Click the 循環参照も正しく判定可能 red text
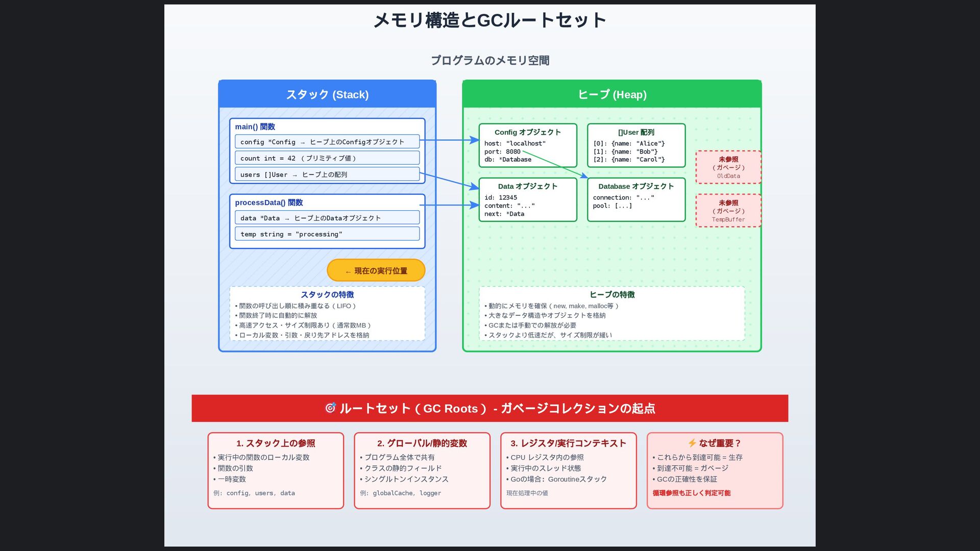980x551 pixels. tap(691, 493)
